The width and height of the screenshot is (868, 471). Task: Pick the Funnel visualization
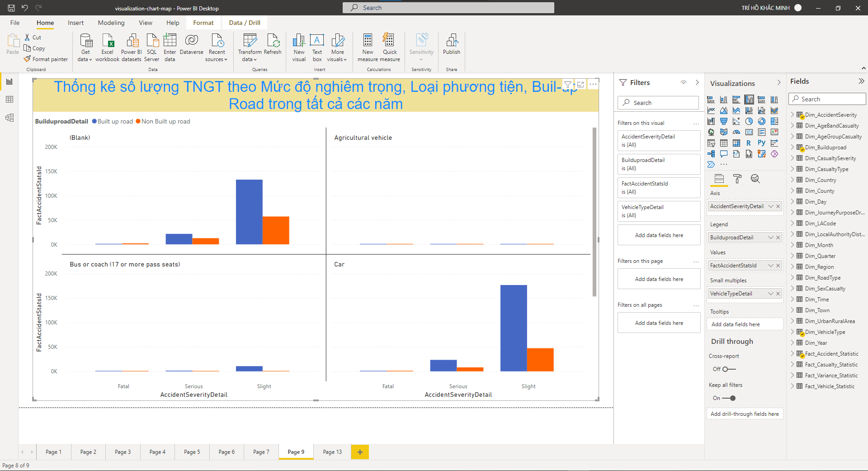724,121
